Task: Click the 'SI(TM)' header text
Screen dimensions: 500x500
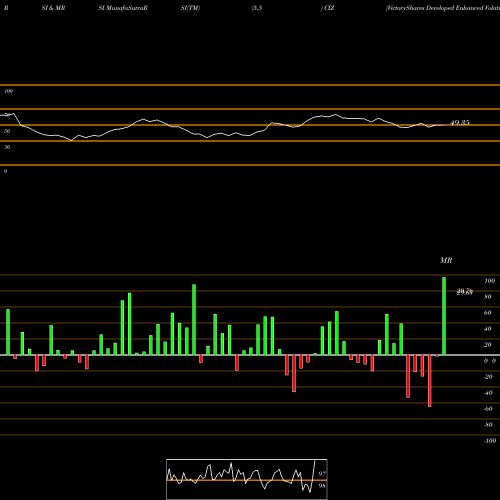Action: coord(190,8)
